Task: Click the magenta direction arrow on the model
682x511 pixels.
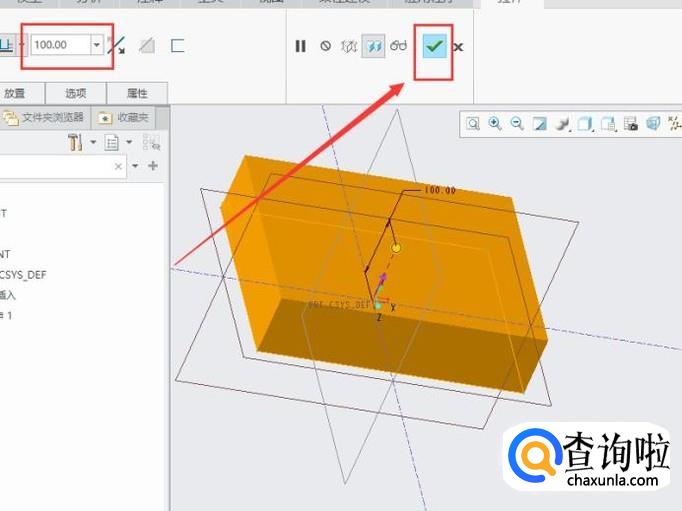Action: (x=383, y=278)
